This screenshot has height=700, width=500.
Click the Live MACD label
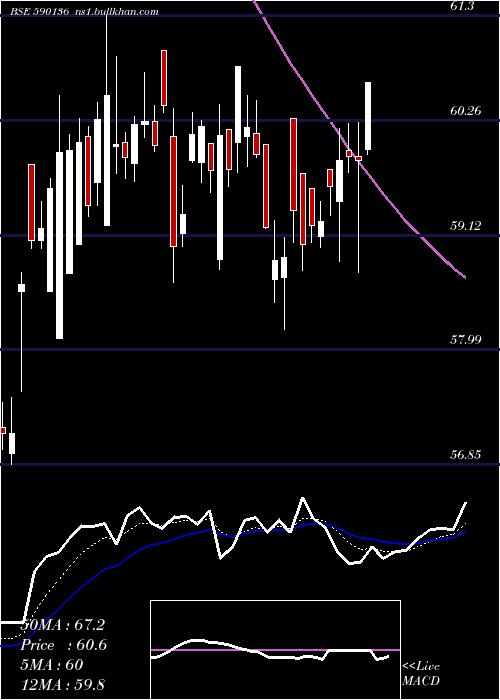click(421, 674)
